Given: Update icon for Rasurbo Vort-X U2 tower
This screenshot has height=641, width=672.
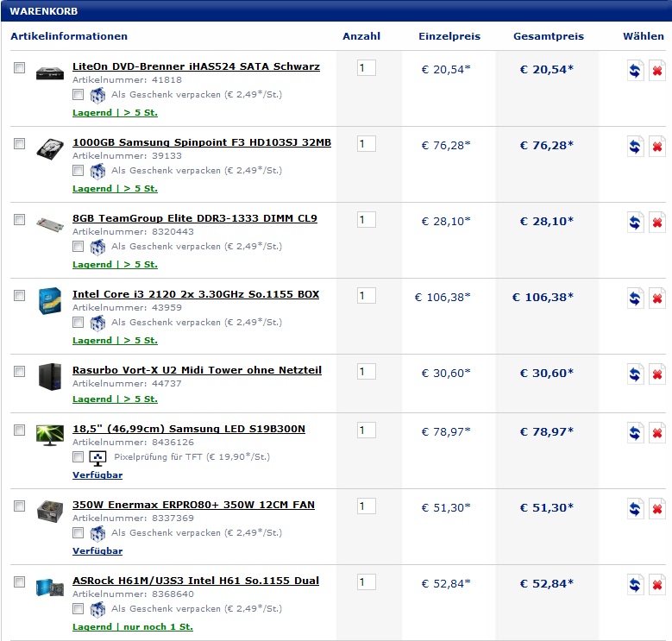Looking at the screenshot, I should point(635,374).
